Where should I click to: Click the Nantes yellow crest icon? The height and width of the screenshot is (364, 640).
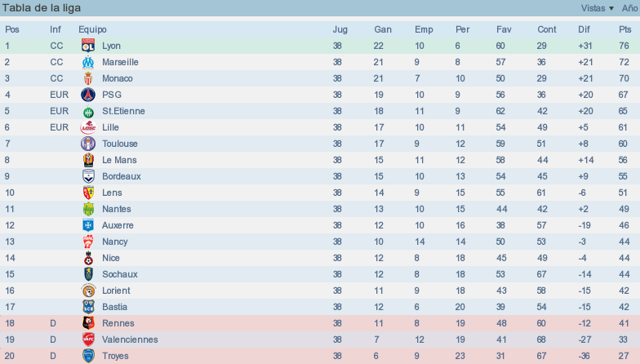pyautogui.click(x=88, y=209)
